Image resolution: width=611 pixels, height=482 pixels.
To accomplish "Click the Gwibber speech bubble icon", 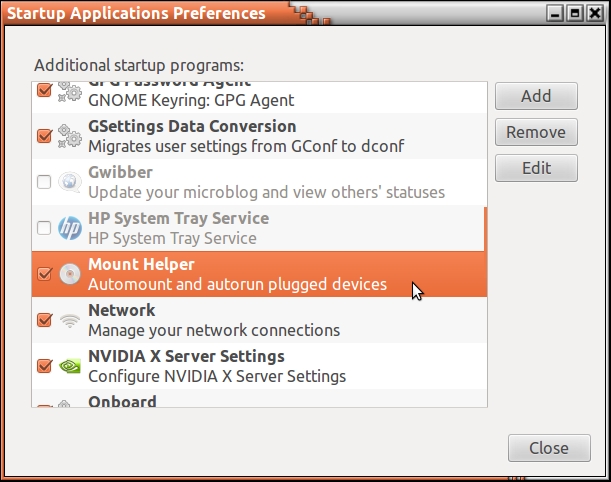I will coord(69,182).
